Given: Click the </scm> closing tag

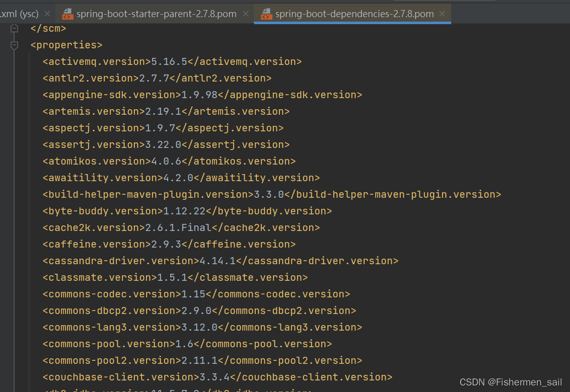Looking at the screenshot, I should (48, 28).
